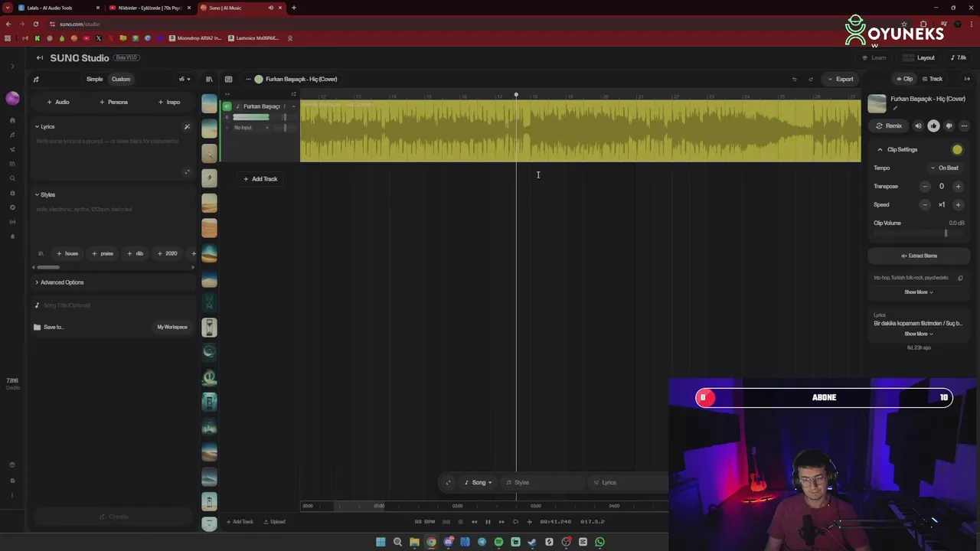Viewport: 980px width, 551px height.
Task: Pause playback in transport bar
Action: (x=488, y=522)
